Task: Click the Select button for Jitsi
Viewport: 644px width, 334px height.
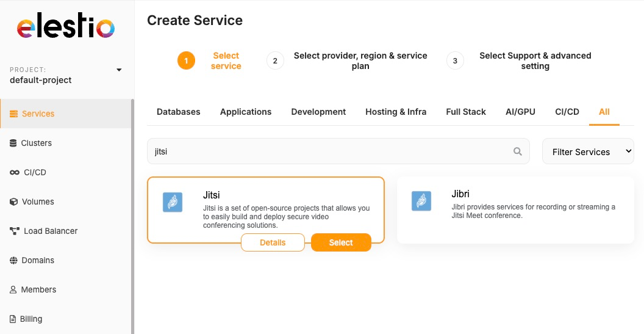Action: 341,242
